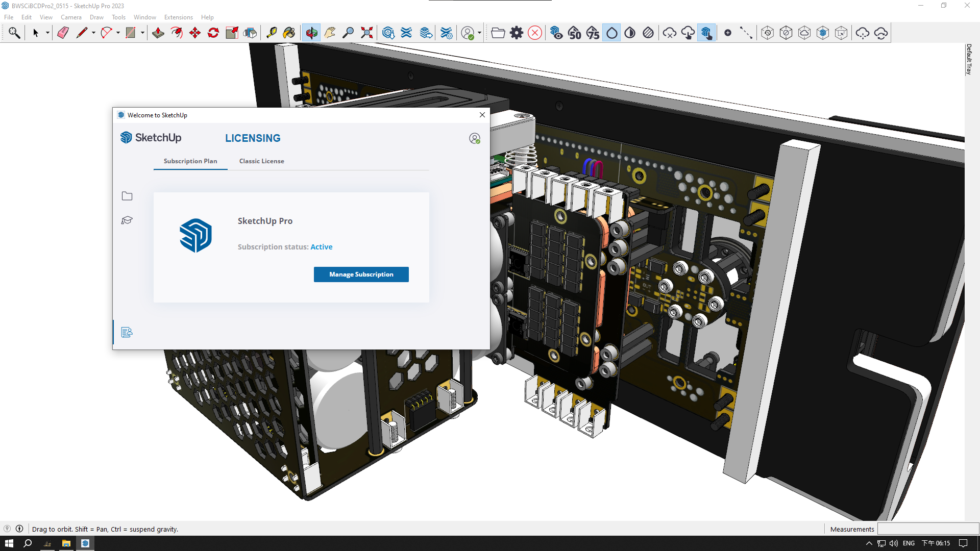
Task: Open Extension Manager
Action: click(x=447, y=33)
